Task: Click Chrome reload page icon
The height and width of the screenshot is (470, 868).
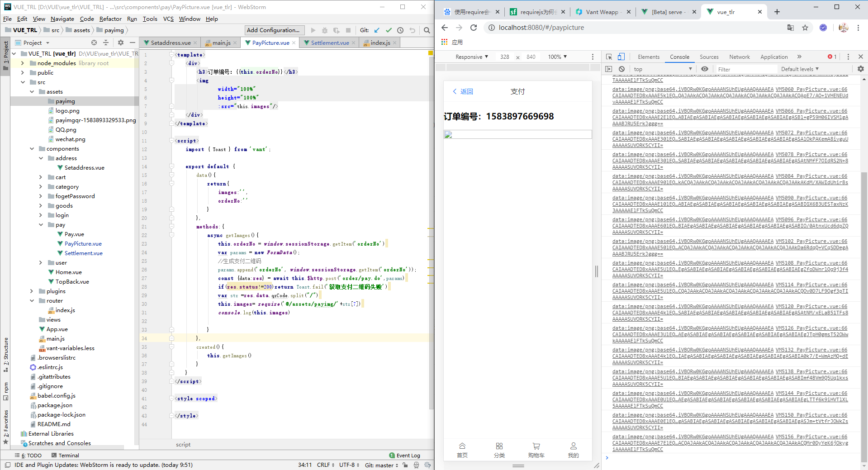Action: click(474, 28)
